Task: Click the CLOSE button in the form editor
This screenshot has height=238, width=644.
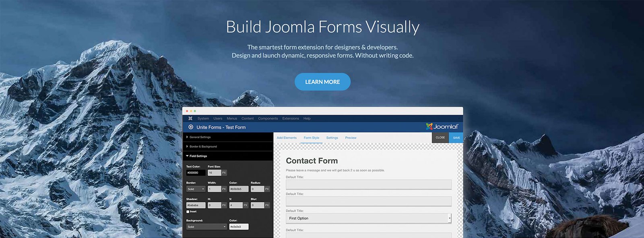Action: pyautogui.click(x=440, y=138)
